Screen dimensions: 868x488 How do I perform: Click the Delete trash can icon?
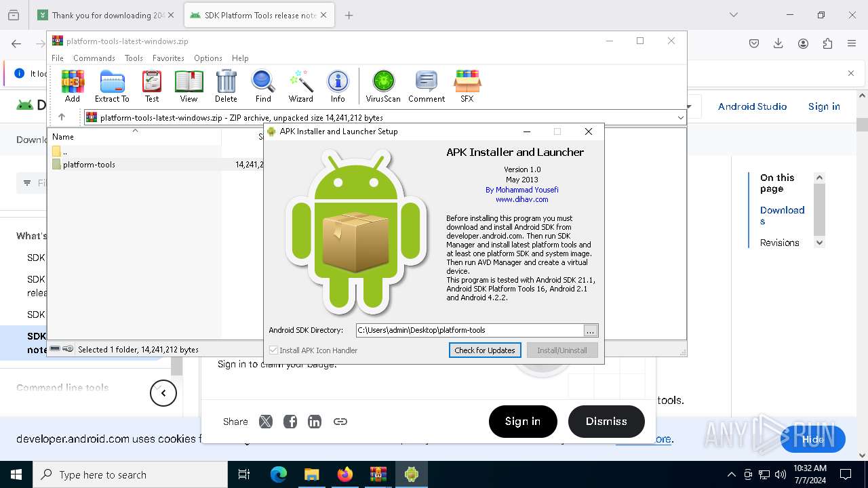[226, 86]
